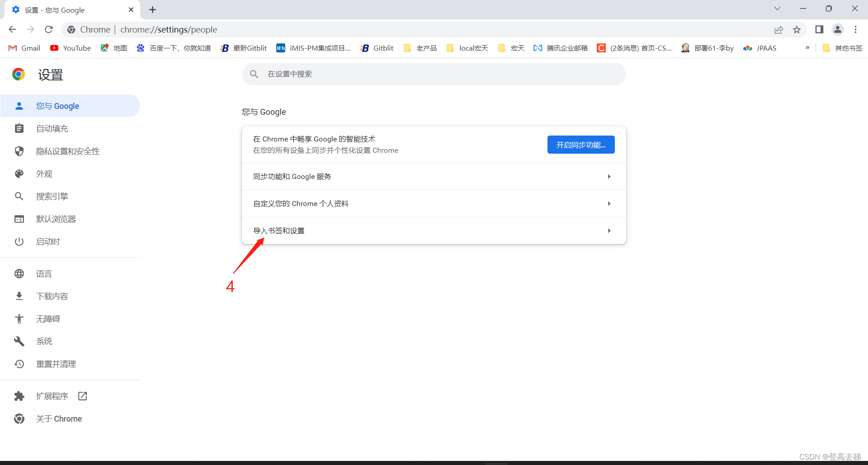Open the 部署61-李by bookmark
Viewport: 868px width, 465px height.
coord(708,48)
